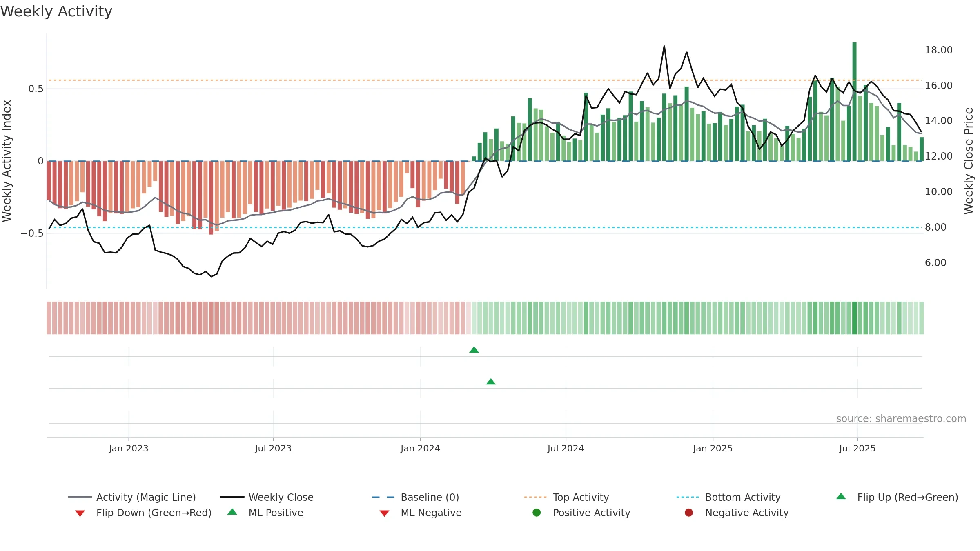Click the Activity (Magic Line) legend line icon

pos(80,497)
